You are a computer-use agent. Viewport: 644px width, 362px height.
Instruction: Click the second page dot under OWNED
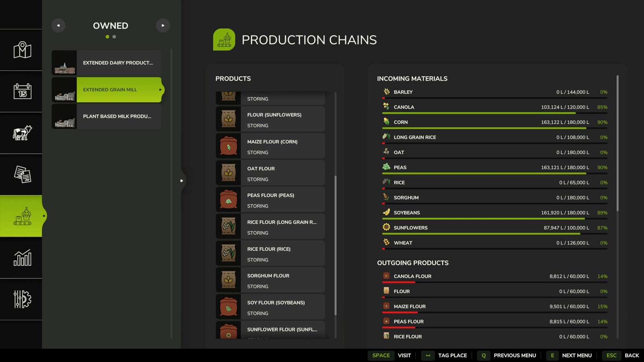pos(114,37)
